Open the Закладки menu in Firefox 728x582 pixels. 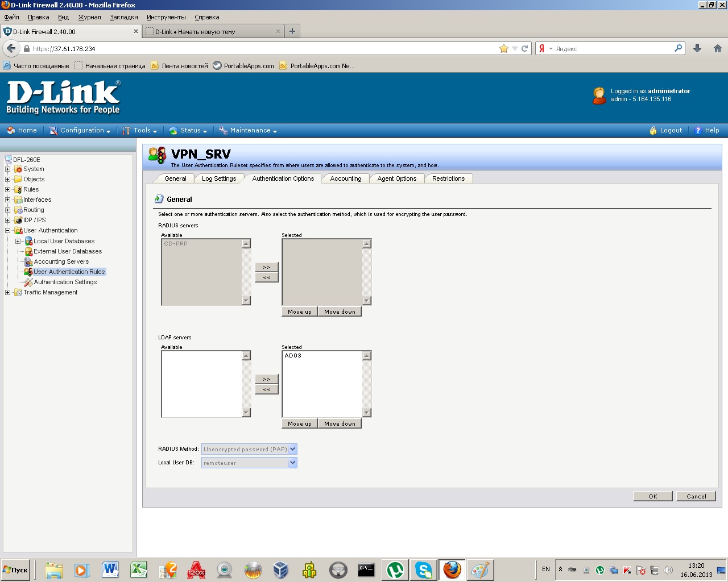click(x=124, y=17)
